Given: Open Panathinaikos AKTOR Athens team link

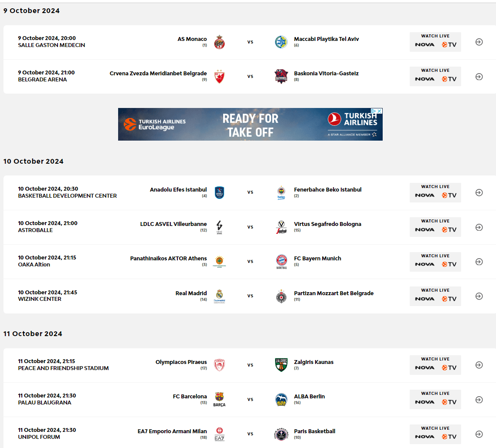Looking at the screenshot, I should point(168,259).
